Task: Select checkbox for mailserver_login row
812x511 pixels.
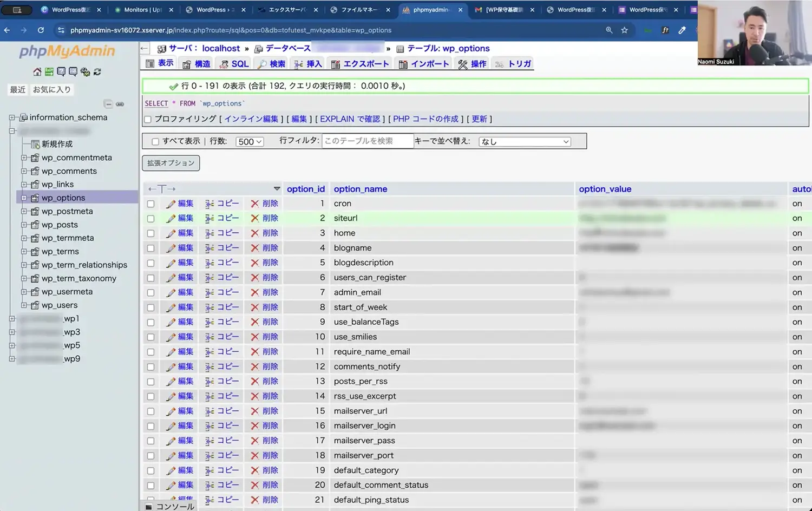Action: [x=151, y=426]
